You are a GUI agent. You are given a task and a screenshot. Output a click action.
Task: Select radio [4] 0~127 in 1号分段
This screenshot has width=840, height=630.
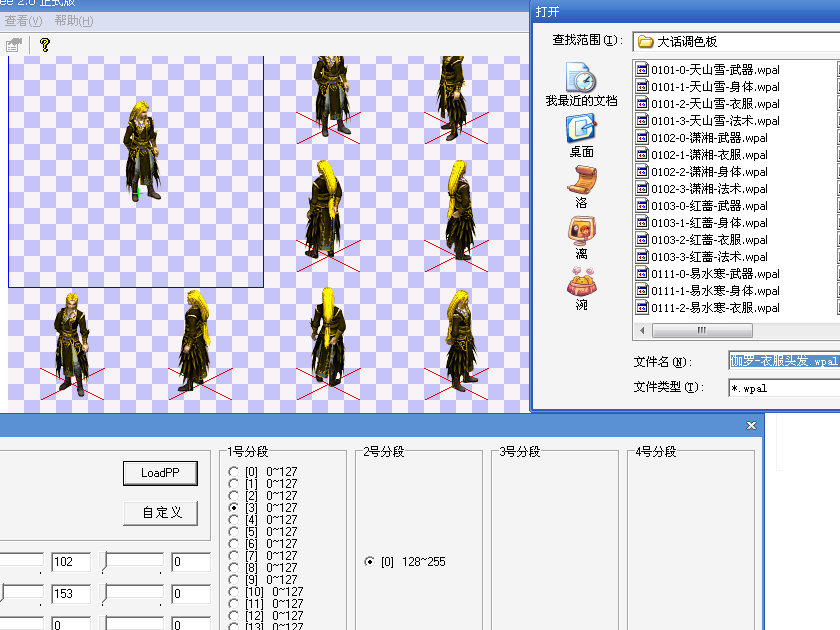point(233,520)
